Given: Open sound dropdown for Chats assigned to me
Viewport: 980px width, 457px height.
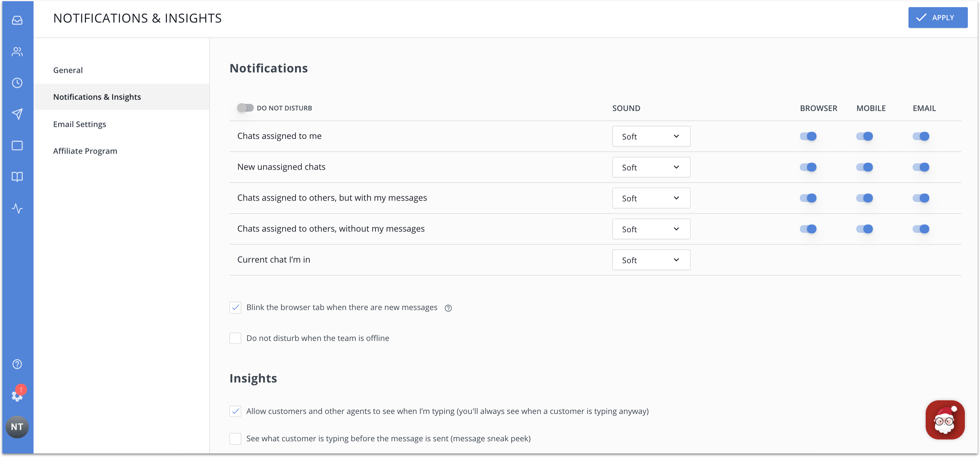Looking at the screenshot, I should point(651,136).
